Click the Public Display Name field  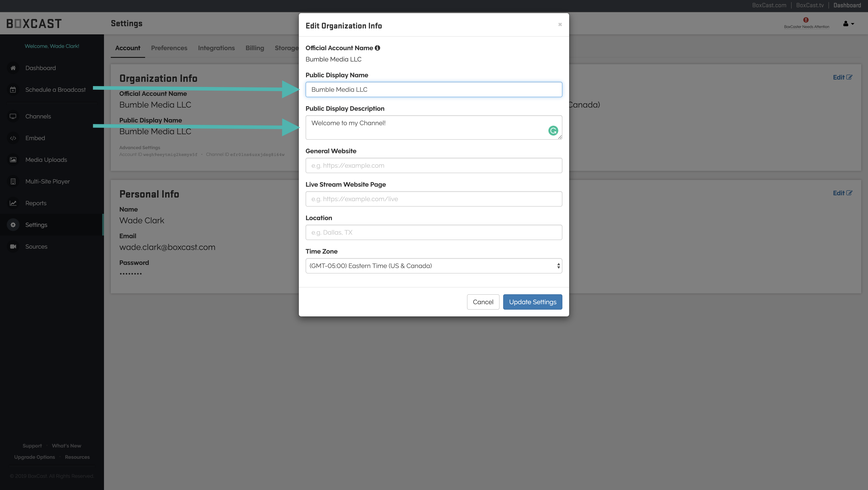click(433, 90)
